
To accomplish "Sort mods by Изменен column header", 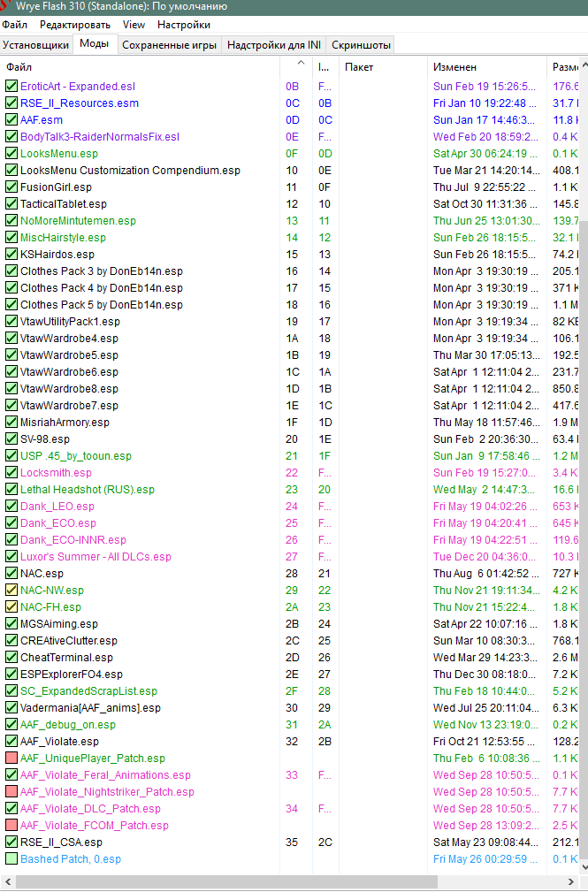I will [454, 67].
